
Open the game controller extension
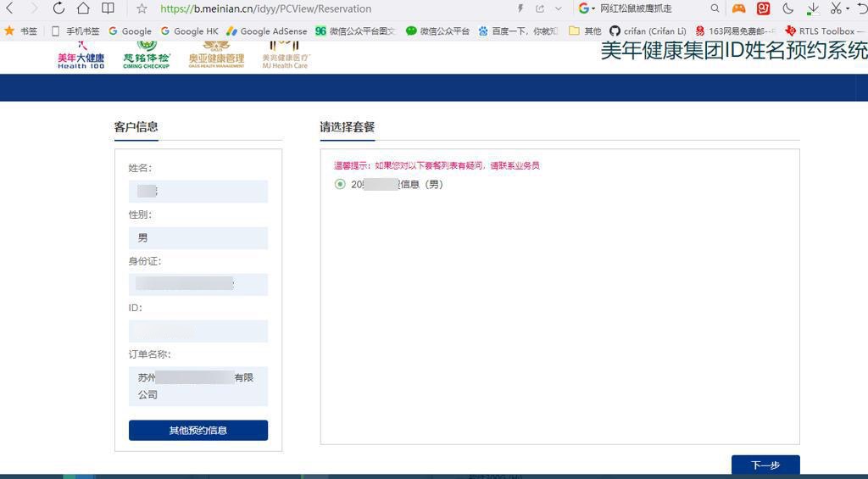(738, 8)
